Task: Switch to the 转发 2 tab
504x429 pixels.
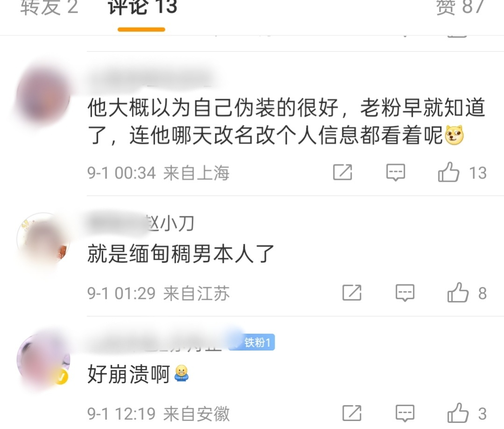Action: [49, 7]
